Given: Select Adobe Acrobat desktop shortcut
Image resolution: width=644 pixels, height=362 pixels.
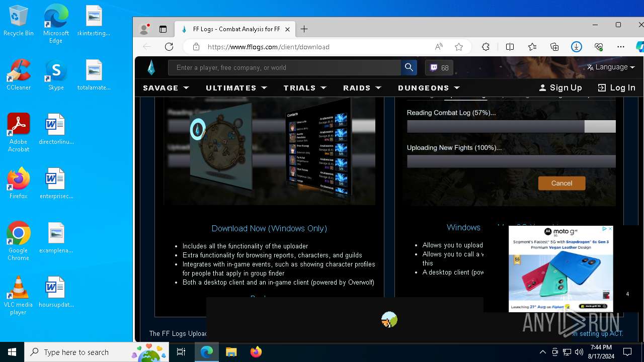Looking at the screenshot, I should click(x=19, y=132).
